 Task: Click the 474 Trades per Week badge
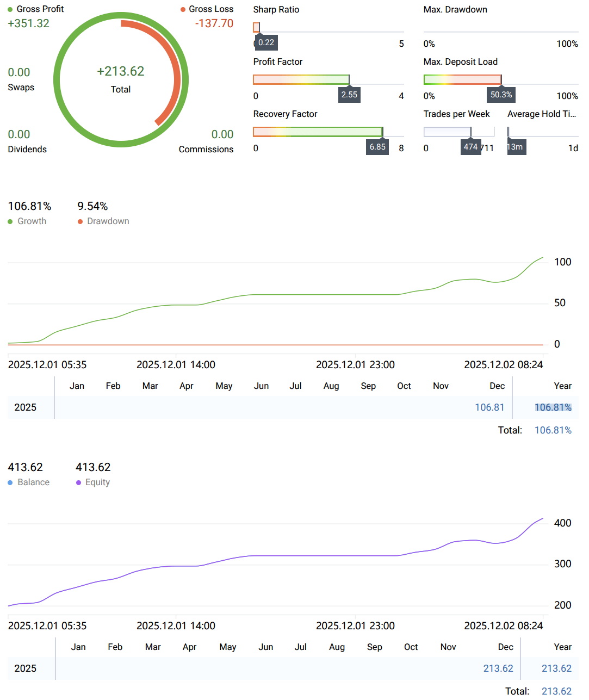(470, 147)
